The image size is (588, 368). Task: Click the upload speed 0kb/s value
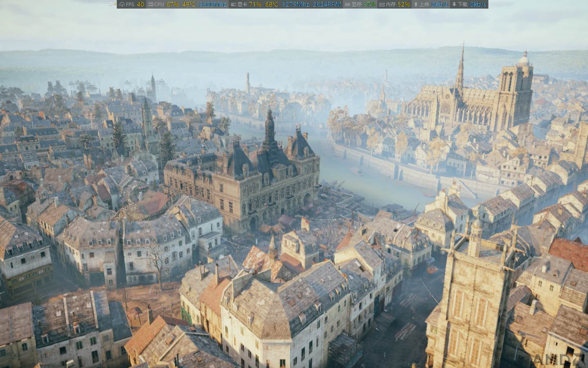click(x=440, y=4)
